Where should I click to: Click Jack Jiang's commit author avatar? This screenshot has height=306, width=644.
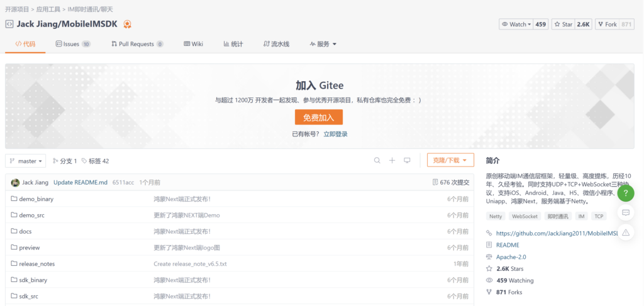click(15, 182)
